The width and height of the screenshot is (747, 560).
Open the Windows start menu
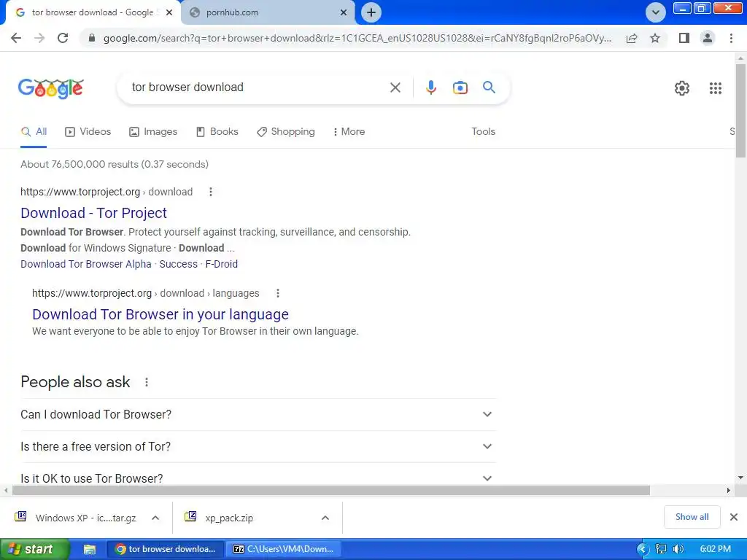coord(34,550)
